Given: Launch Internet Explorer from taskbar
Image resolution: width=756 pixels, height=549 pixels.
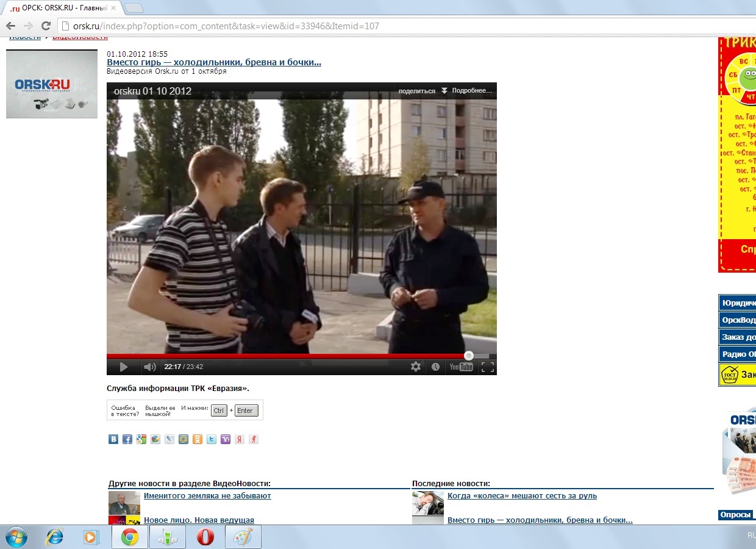Looking at the screenshot, I should [x=55, y=537].
